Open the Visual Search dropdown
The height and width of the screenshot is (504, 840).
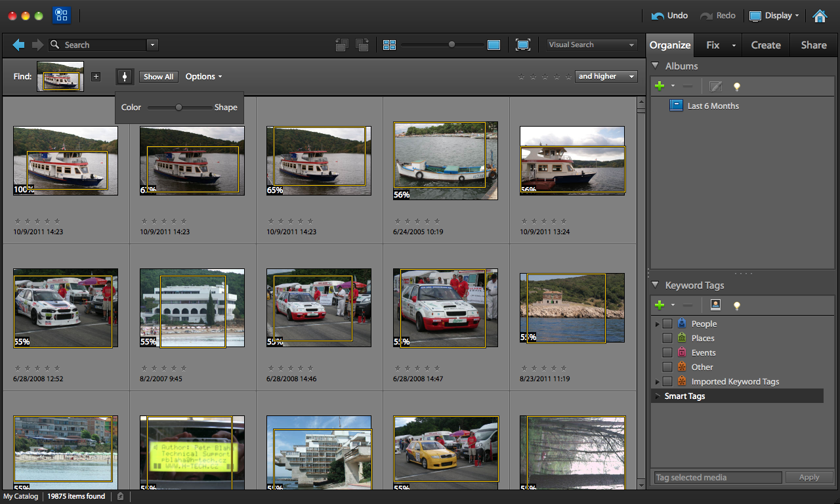coord(592,45)
